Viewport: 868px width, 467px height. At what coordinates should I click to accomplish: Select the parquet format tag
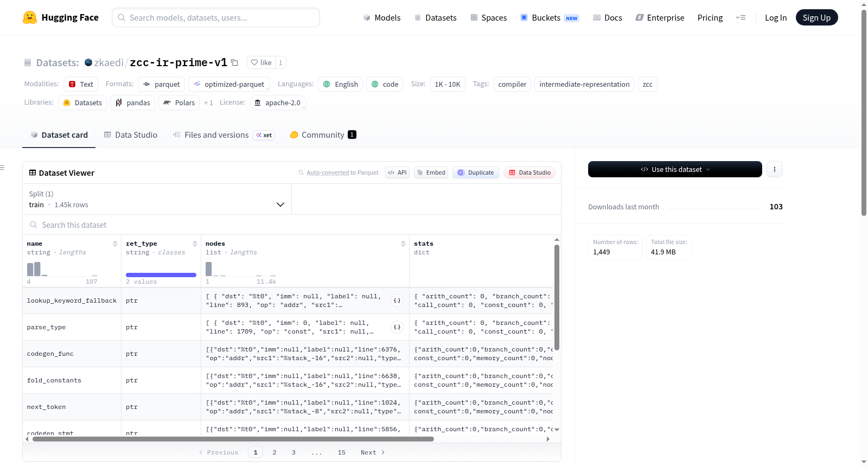[x=161, y=84]
